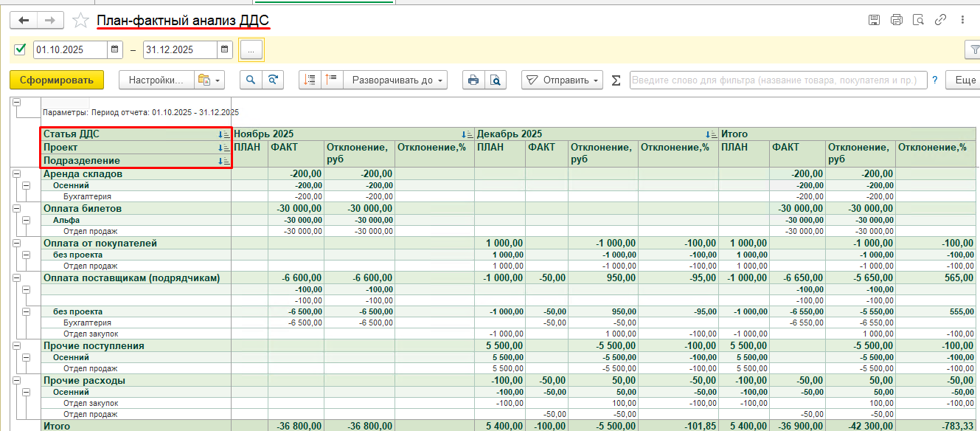Edit the end date field 31.12.2025

(179, 49)
